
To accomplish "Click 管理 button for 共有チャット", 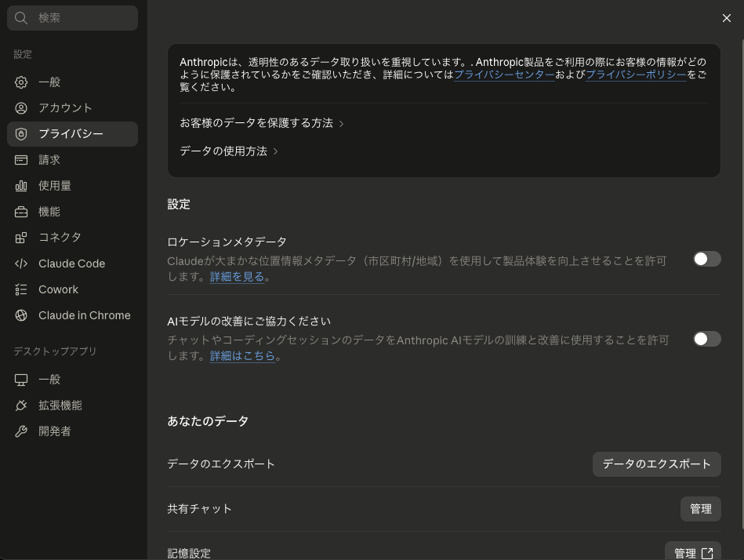I will pyautogui.click(x=700, y=509).
